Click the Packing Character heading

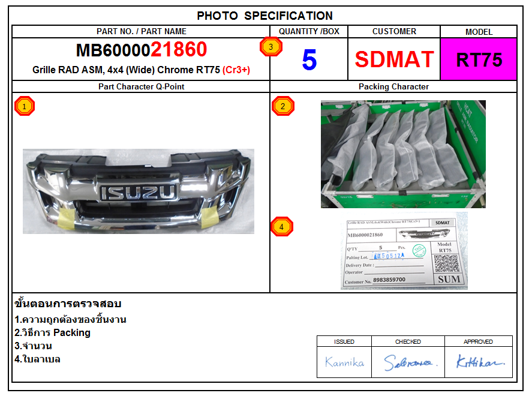[x=393, y=86]
